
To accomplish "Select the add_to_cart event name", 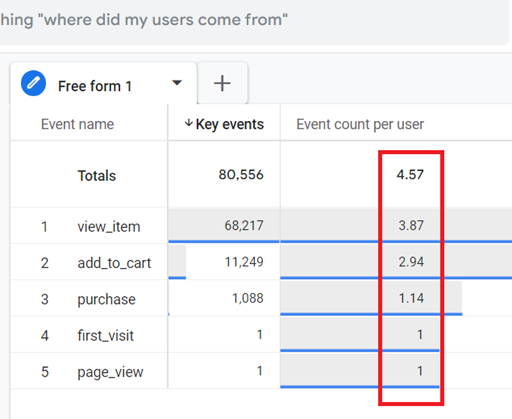I will pos(114,263).
